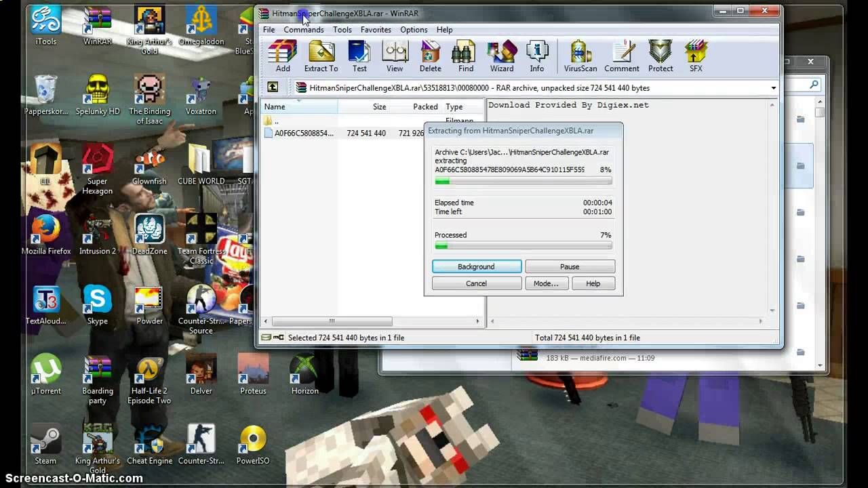Open the Papperskorgen recycle bin icon
Image resolution: width=868 pixels, height=488 pixels.
(x=45, y=96)
